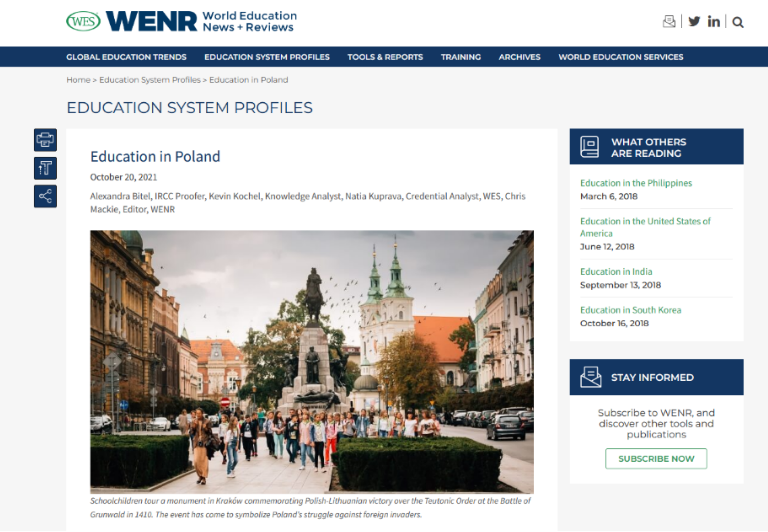The image size is (768, 532).
Task: Open Education in the Philippines article
Action: pos(636,183)
